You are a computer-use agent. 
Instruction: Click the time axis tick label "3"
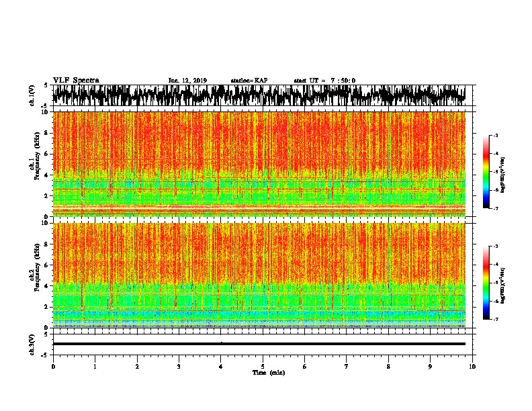[x=179, y=367]
